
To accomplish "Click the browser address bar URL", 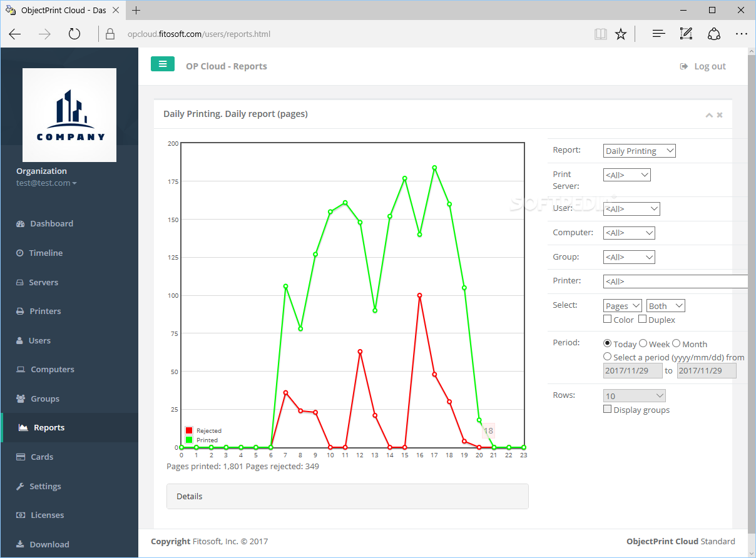I will tap(199, 34).
